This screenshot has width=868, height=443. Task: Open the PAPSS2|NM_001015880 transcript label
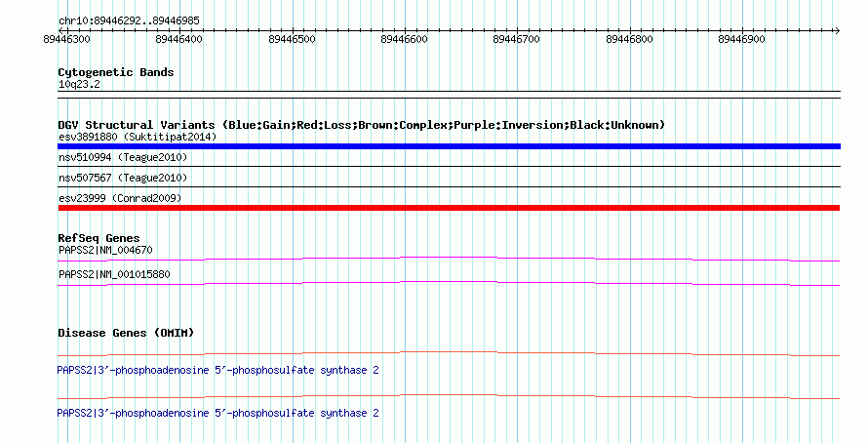114,274
